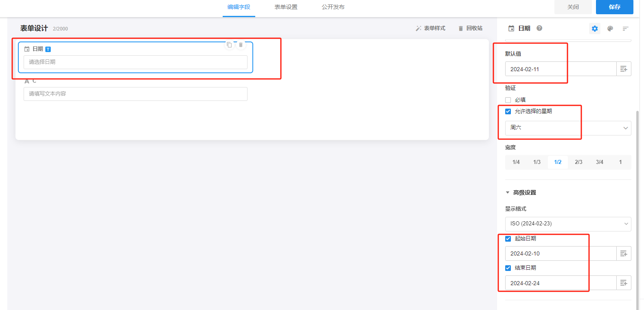Click the blue T badge beside 日期 label

click(x=48, y=49)
